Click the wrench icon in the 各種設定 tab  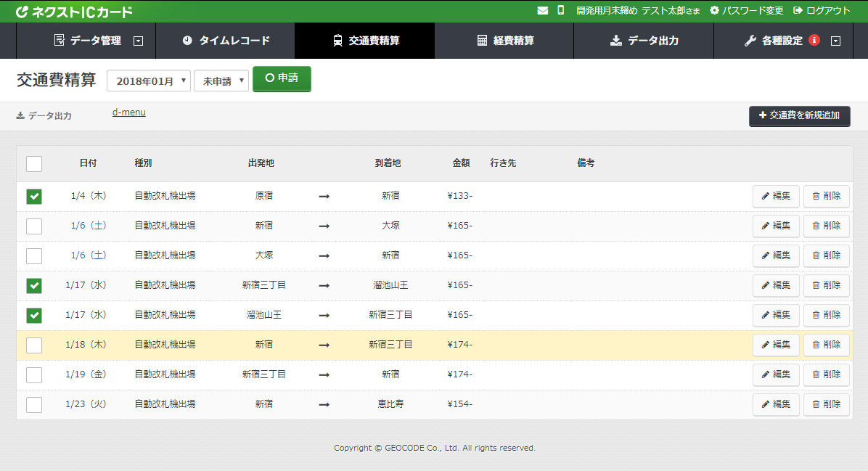pyautogui.click(x=750, y=40)
